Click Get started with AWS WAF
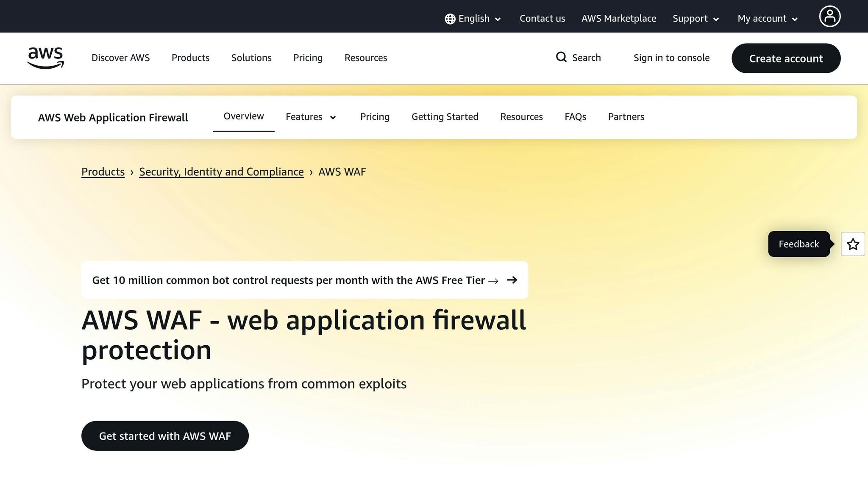The height and width of the screenshot is (488, 868). click(165, 436)
